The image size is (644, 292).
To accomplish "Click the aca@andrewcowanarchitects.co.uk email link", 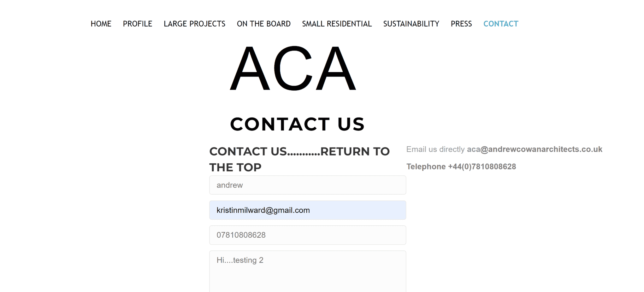I will click(x=535, y=149).
